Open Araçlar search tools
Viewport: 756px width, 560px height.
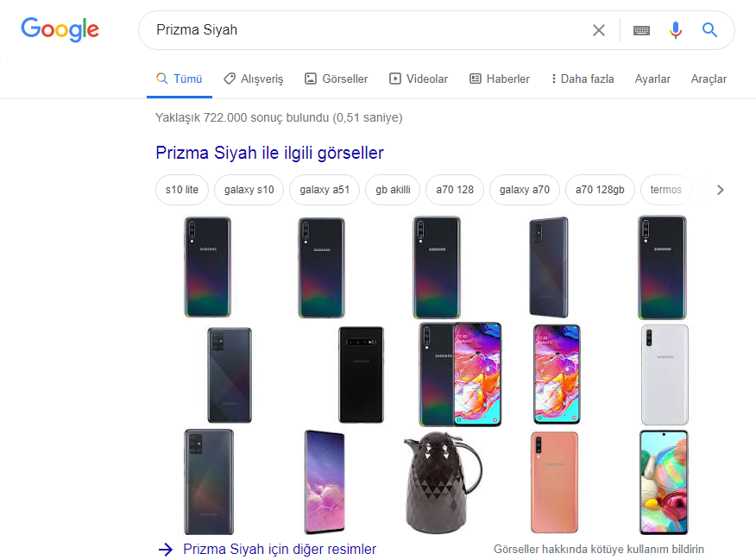(x=709, y=79)
